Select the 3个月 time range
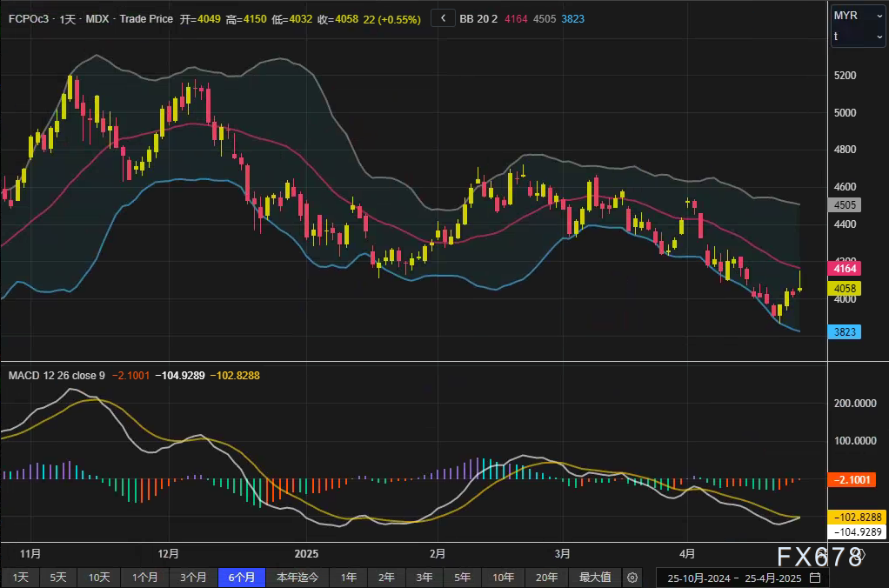The height and width of the screenshot is (588, 889). [x=193, y=578]
